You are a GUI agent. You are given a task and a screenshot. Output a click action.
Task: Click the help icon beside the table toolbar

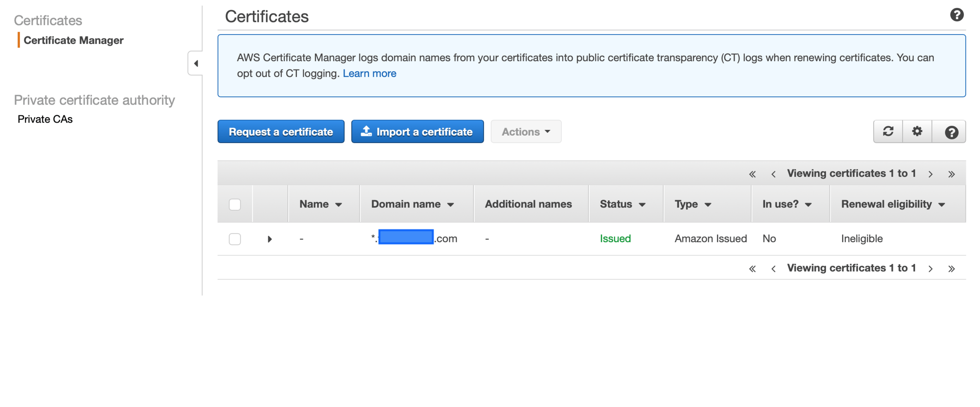(x=951, y=132)
